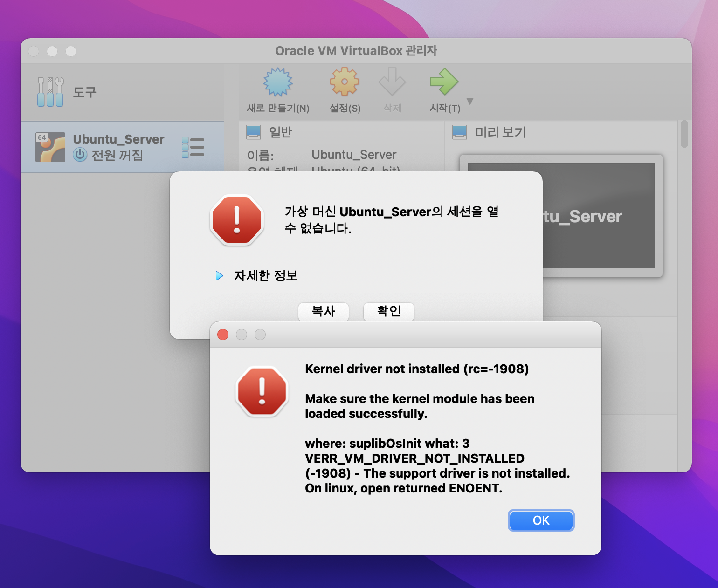
Task: Click the 일반 section monitor icon
Action: pos(254,132)
